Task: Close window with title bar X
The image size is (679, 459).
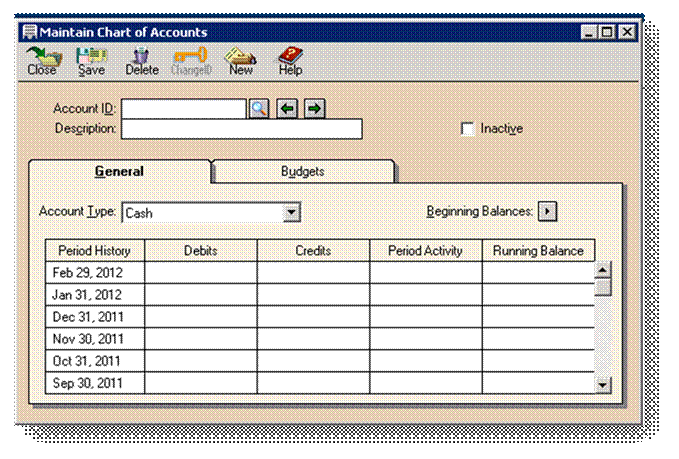Action: pos(627,32)
